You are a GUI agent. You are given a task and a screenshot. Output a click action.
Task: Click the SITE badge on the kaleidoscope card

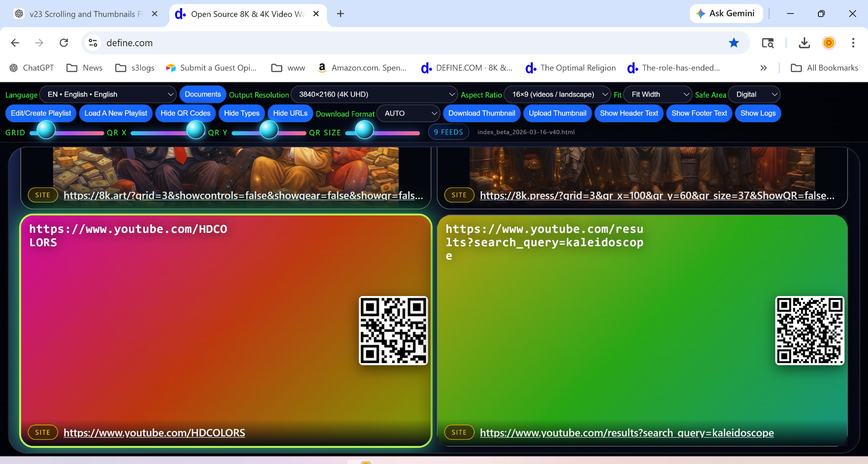click(x=459, y=432)
